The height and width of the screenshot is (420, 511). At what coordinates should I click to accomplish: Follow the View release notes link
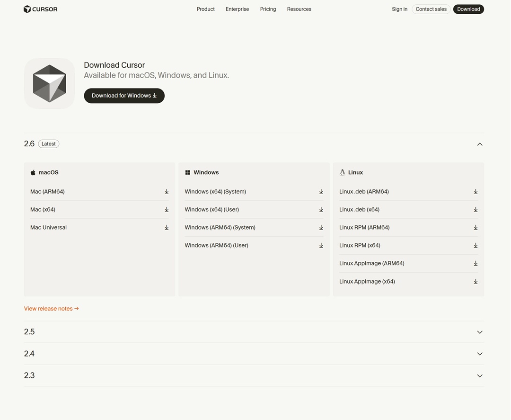[x=51, y=309]
